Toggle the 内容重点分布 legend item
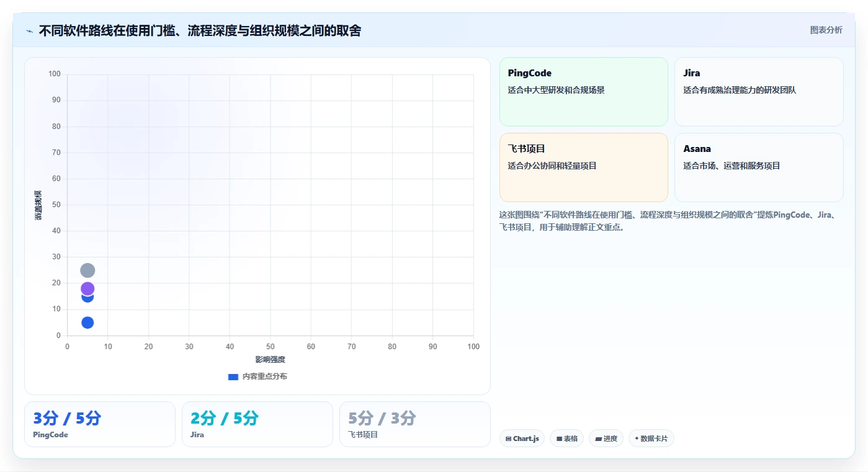 pyautogui.click(x=257, y=376)
